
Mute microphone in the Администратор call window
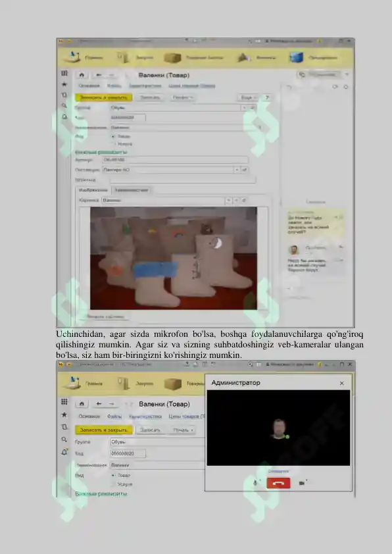coord(255,483)
